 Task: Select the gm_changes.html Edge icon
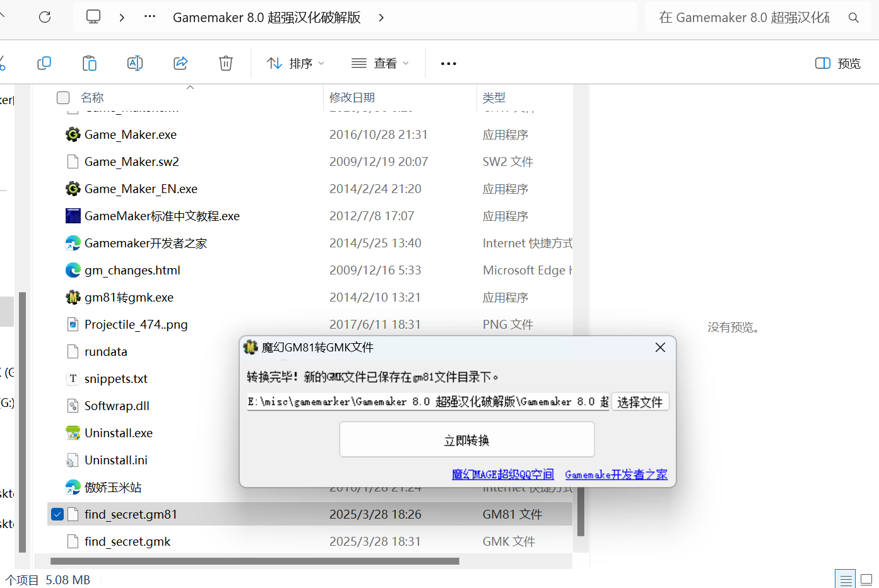[x=73, y=270]
